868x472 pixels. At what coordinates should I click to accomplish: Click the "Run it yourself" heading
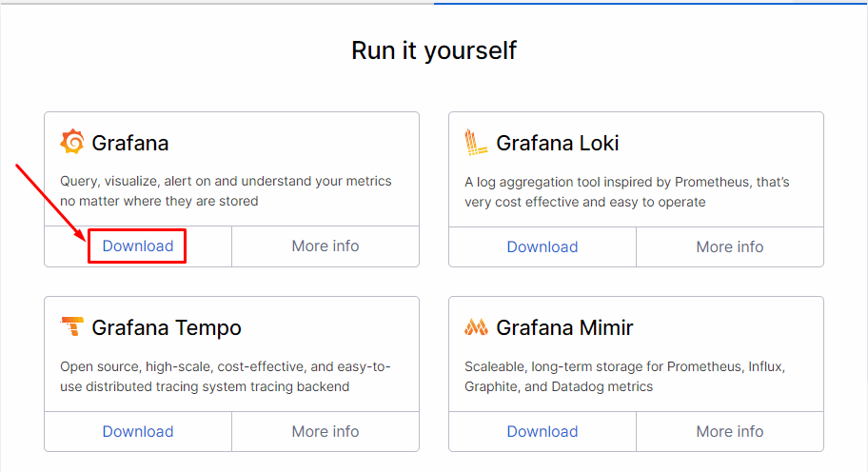click(x=434, y=50)
